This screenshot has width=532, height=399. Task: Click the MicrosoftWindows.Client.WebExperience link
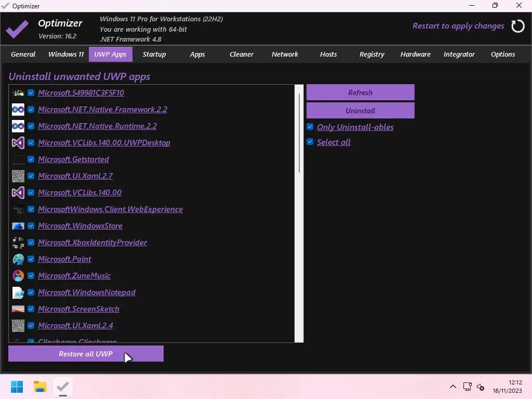[x=110, y=209]
